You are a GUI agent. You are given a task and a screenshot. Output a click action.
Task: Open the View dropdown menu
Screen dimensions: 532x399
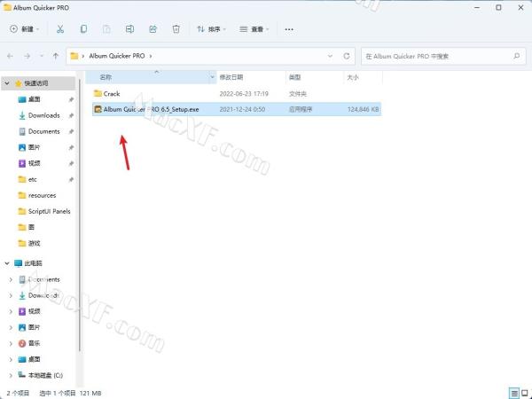click(254, 29)
